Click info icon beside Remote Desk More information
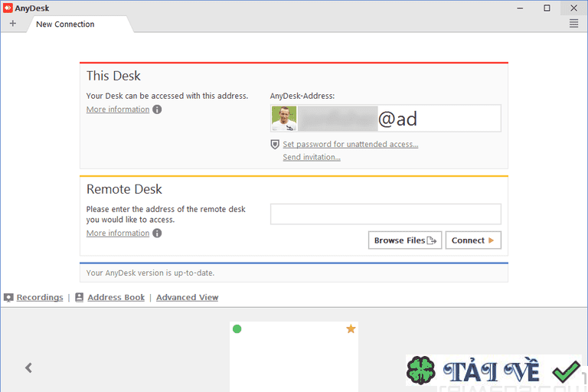Screen dimensions: 588x392 pos(157,233)
